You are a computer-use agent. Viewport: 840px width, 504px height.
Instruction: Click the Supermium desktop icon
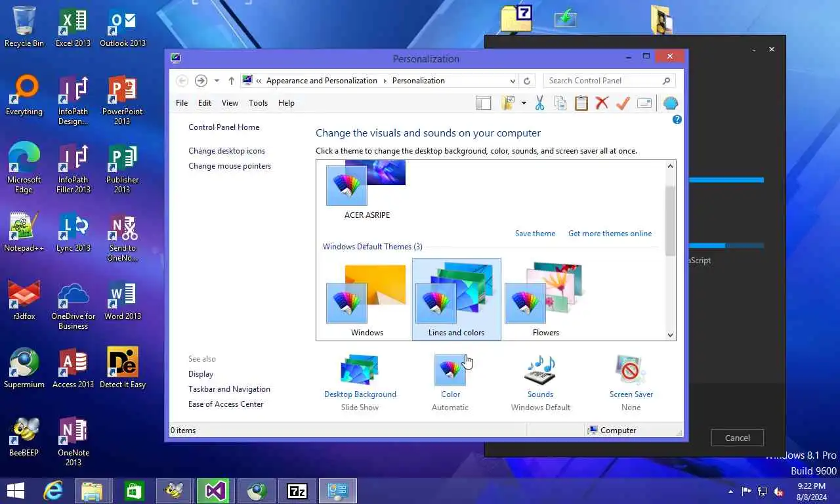click(x=24, y=368)
